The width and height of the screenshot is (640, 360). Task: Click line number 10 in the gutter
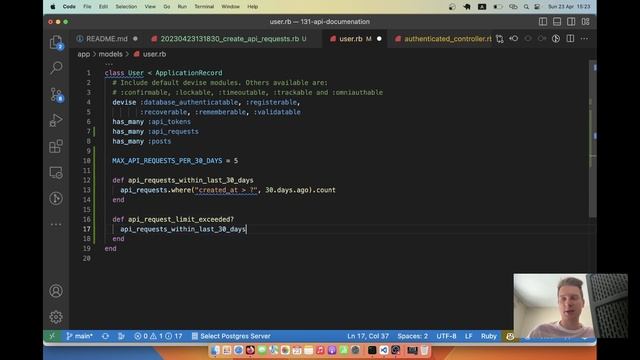(87, 161)
